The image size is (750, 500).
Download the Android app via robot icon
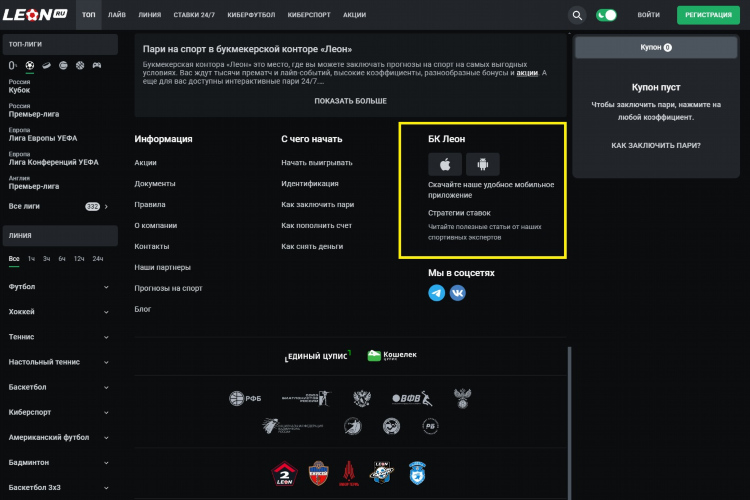[x=483, y=165]
